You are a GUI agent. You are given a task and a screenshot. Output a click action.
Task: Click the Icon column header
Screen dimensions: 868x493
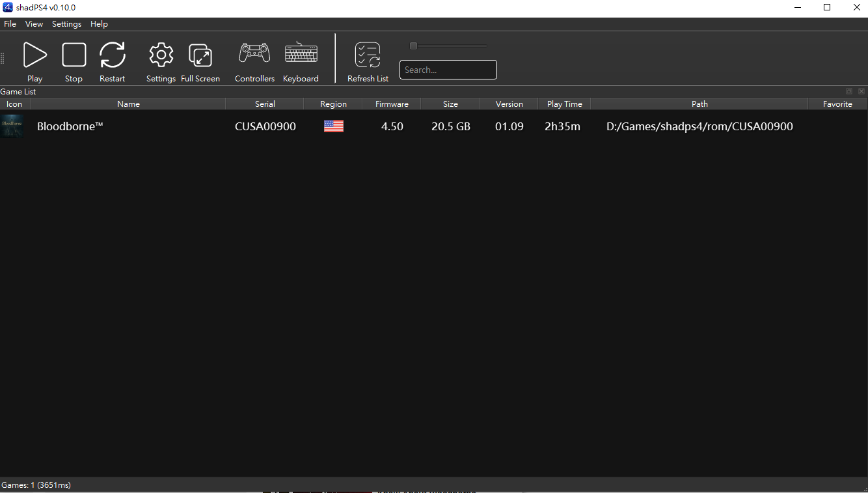tap(14, 104)
